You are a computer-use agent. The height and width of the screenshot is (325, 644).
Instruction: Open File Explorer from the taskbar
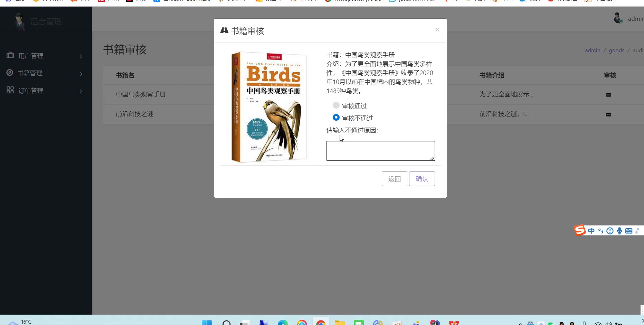[340, 323]
